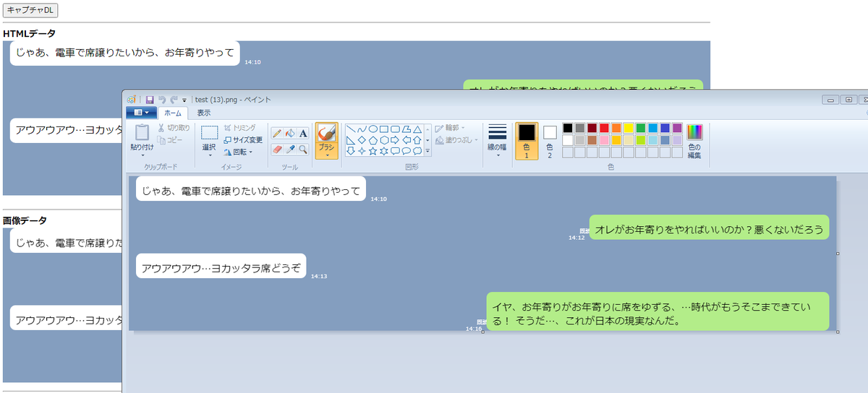This screenshot has height=393, width=868.
Task: Switch to the 表示 ribbon tab
Action: click(x=204, y=113)
